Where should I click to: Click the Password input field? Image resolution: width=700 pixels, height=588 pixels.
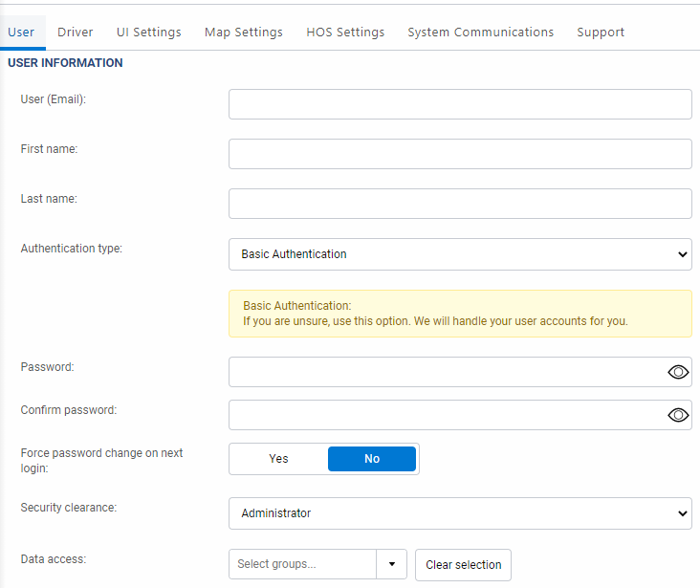coord(446,372)
